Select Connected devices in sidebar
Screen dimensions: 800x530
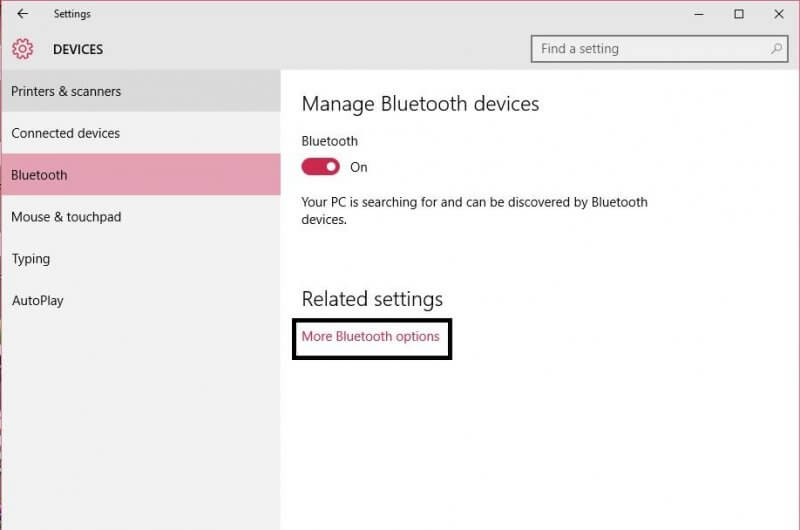(x=141, y=133)
